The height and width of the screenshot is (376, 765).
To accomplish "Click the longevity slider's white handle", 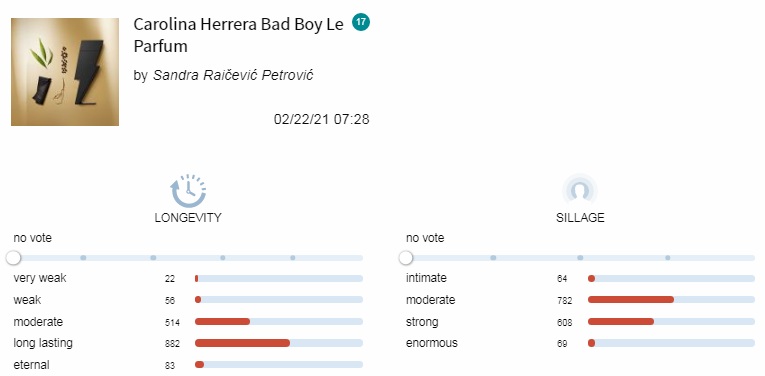I will (14, 257).
